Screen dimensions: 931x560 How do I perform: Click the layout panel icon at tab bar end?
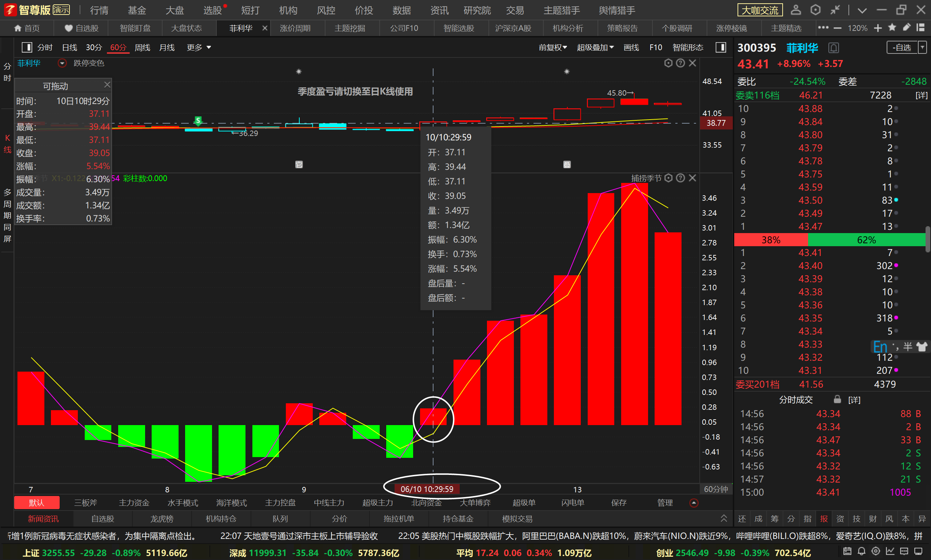(x=920, y=28)
